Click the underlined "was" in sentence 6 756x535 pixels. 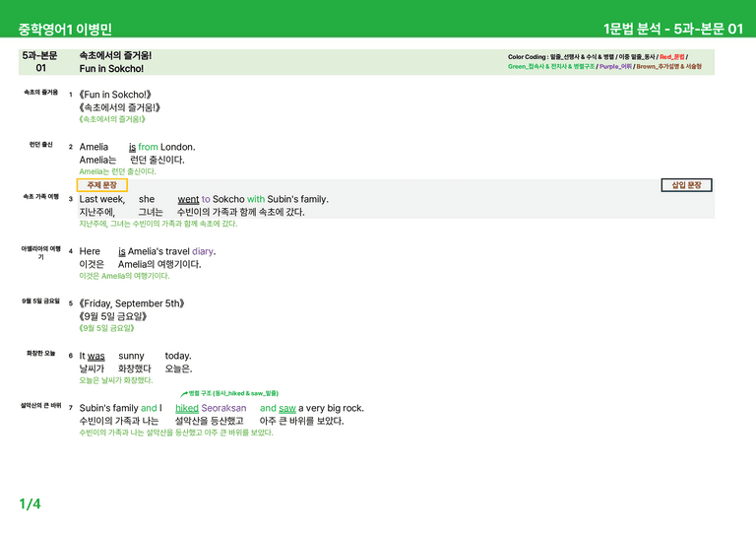coord(95,356)
